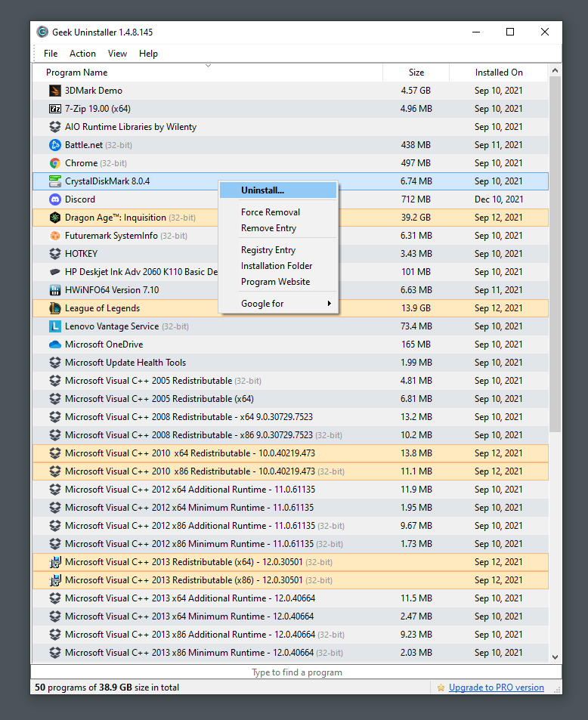This screenshot has height=720, width=588.
Task: Choose Program Website in the context menu
Action: click(x=278, y=282)
